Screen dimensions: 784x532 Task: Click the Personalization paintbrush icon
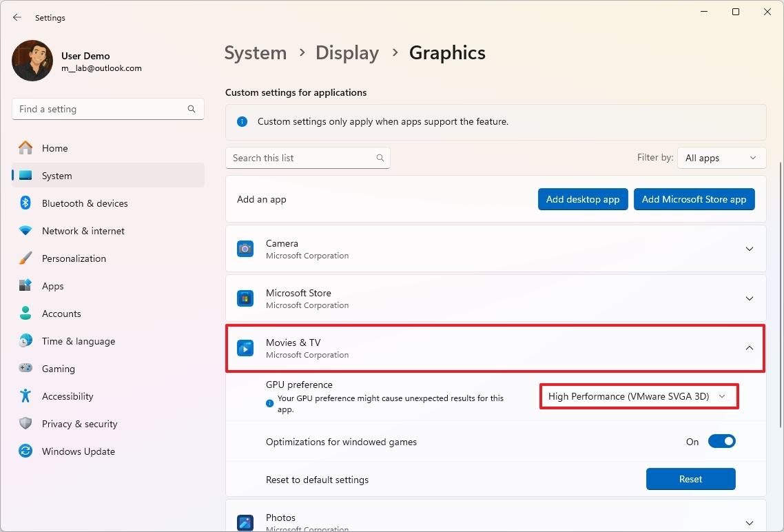pos(25,258)
